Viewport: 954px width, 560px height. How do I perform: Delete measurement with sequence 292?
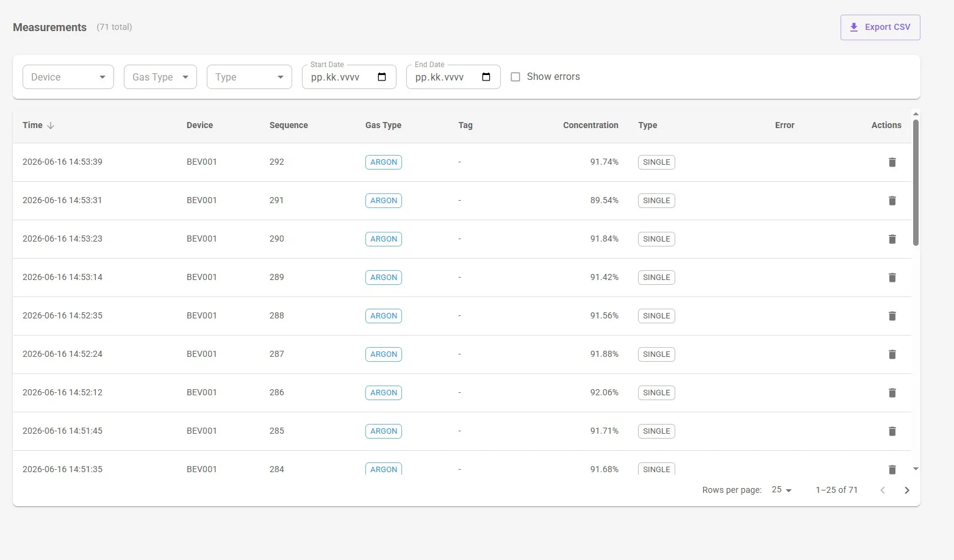892,162
